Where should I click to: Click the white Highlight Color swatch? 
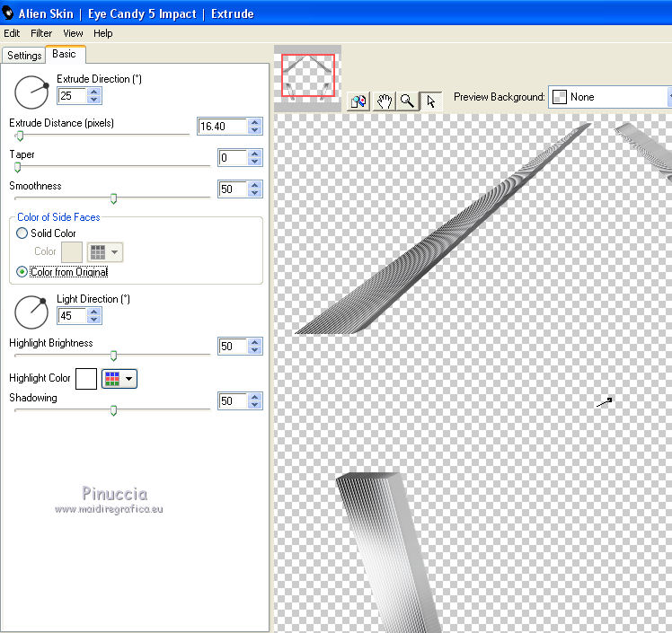pos(86,379)
